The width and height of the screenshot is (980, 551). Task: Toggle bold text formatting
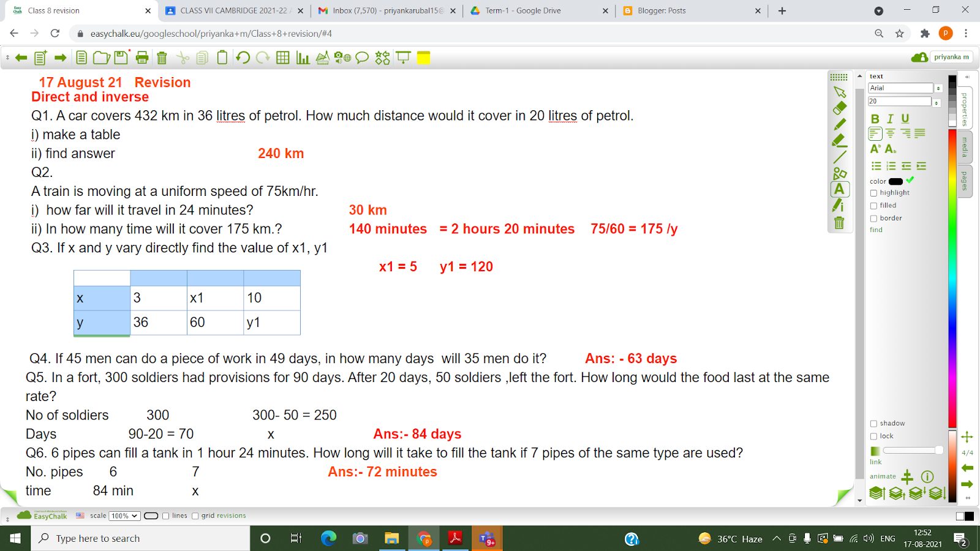tap(875, 119)
